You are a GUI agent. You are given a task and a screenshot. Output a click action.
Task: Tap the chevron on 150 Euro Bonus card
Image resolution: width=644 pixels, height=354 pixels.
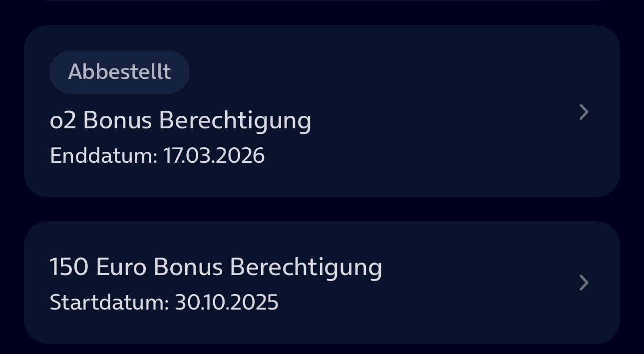click(584, 283)
